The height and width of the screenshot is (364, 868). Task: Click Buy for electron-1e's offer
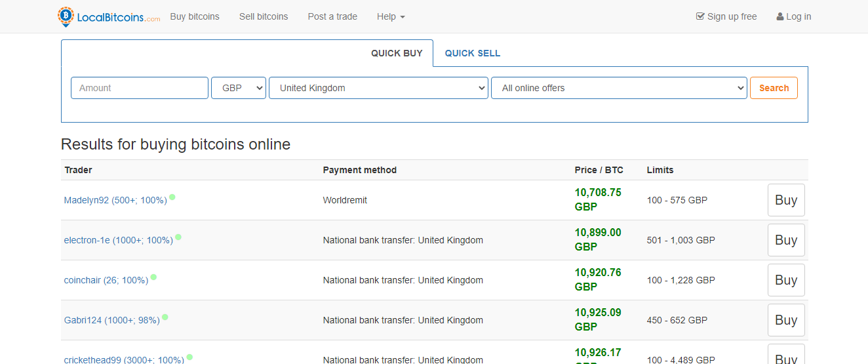point(786,240)
